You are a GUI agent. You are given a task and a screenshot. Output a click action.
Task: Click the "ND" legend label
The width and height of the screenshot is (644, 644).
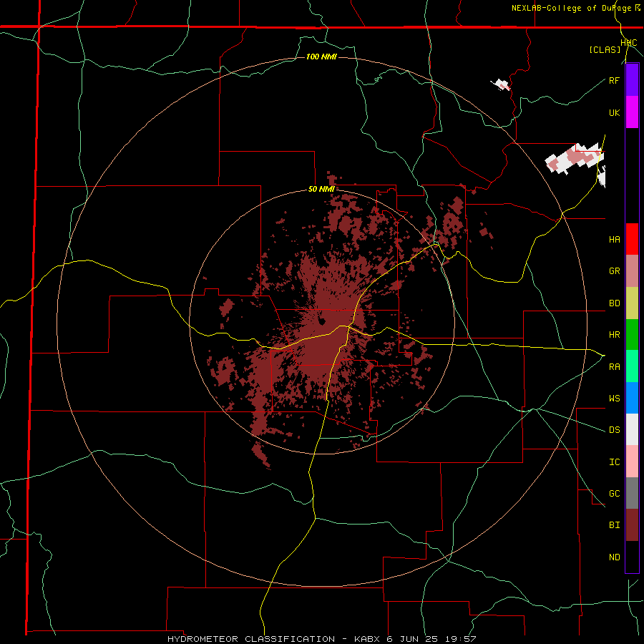point(614,557)
